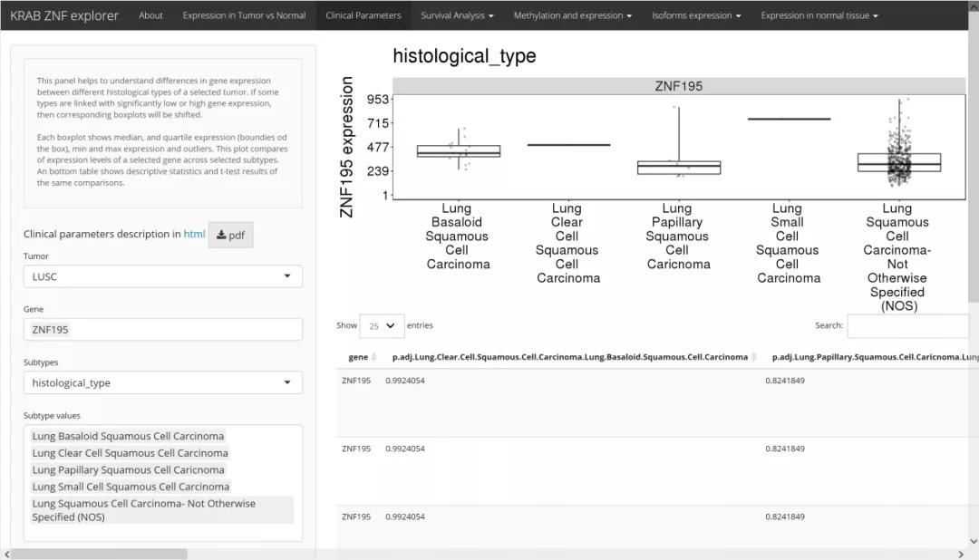Sort by p.adj Clear Cell vs Basaloid column
The width and height of the screenshot is (979, 560).
point(754,357)
